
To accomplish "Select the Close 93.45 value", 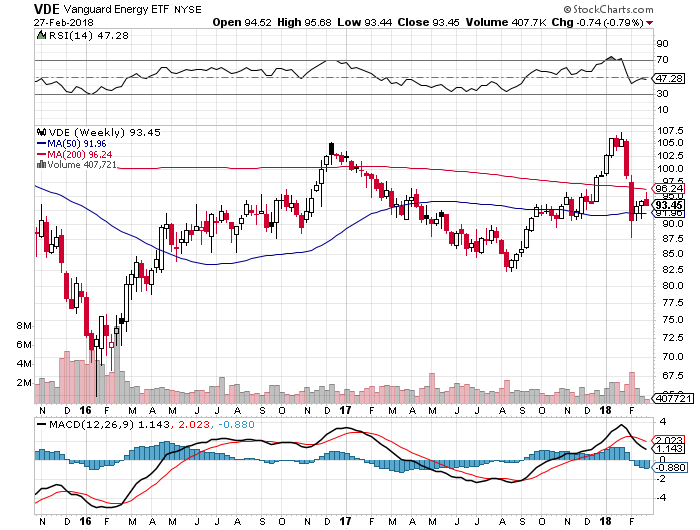I will coord(428,22).
